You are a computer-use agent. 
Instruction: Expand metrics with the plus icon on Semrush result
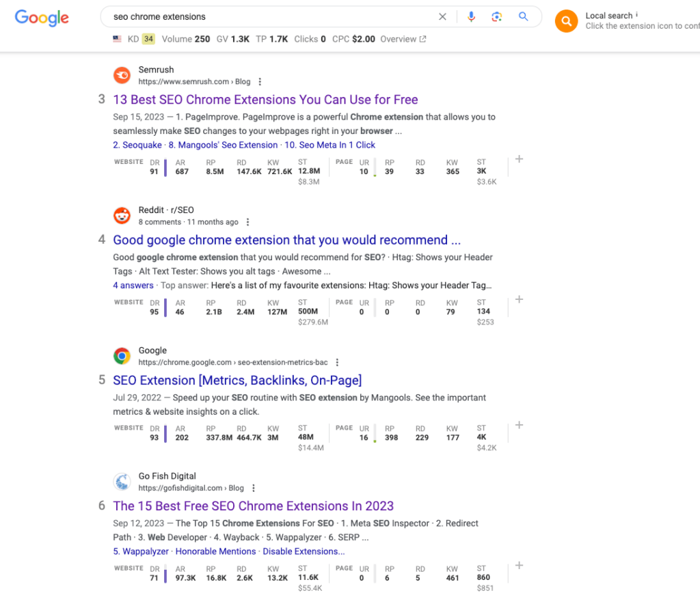point(519,158)
